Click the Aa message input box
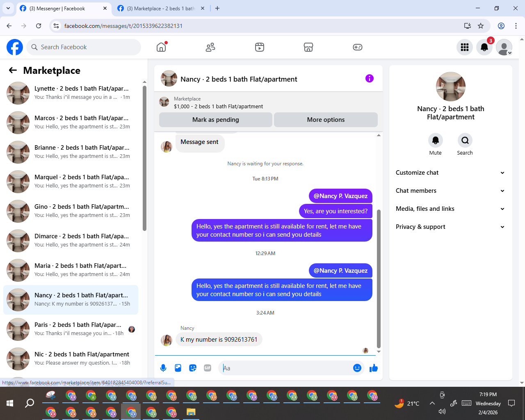Screen dimensions: 525x420 [x=286, y=368]
